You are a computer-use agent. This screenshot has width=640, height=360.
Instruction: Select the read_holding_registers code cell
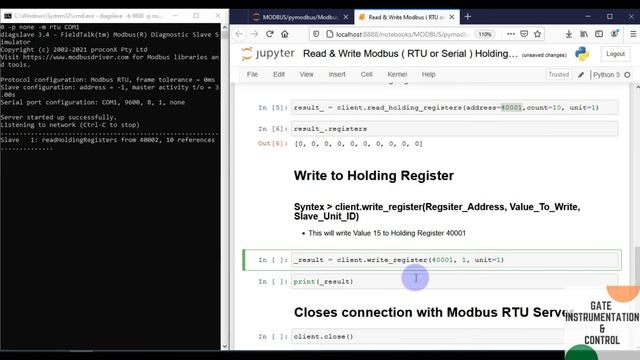pyautogui.click(x=454, y=107)
